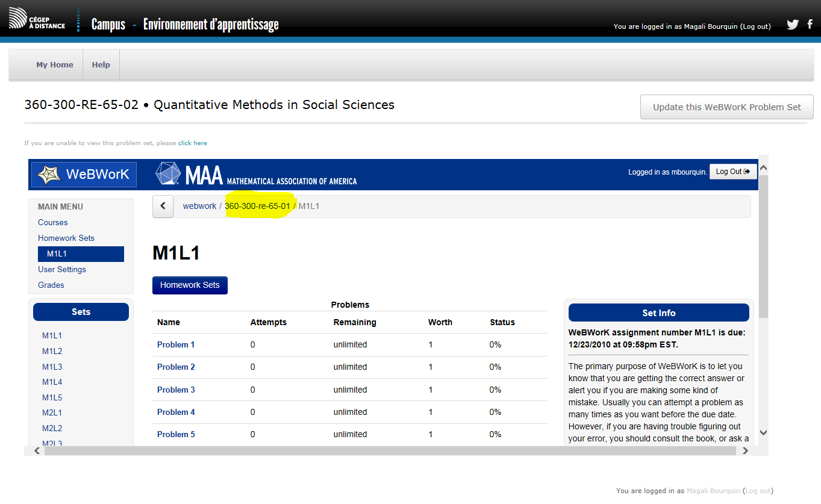Select M1L4 in the Sets list
Screen dimensions: 821x504
tap(52, 382)
